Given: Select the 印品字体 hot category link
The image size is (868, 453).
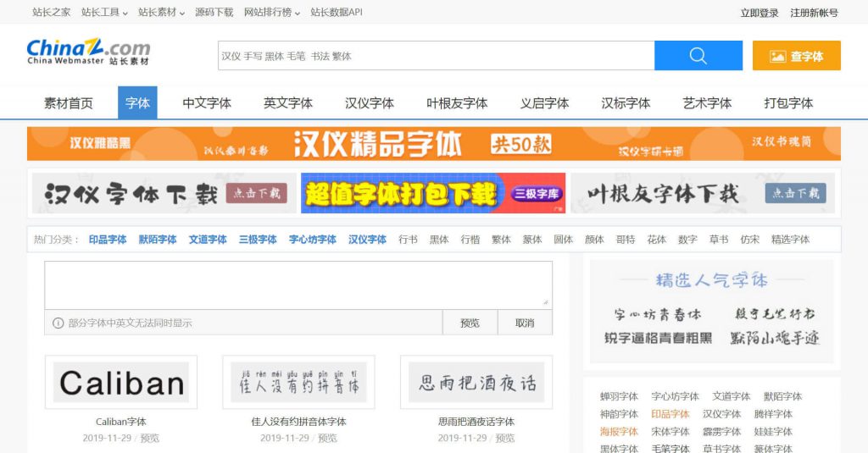Looking at the screenshot, I should tap(108, 240).
